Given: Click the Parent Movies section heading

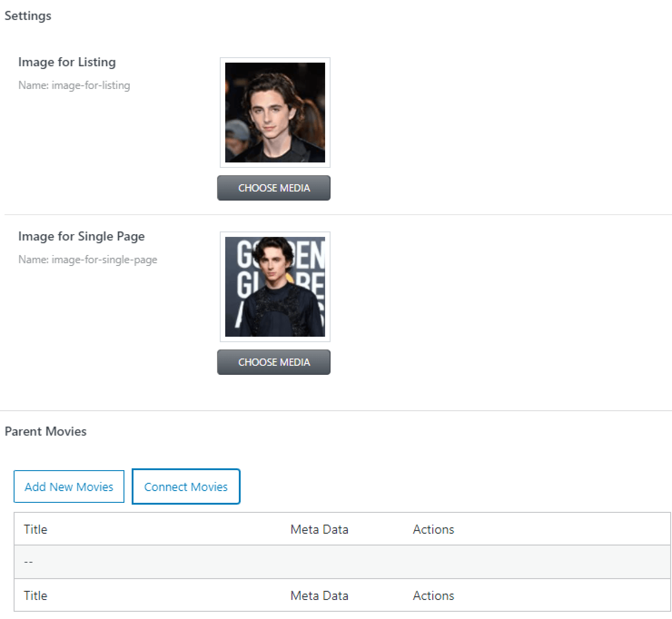Looking at the screenshot, I should point(45,431).
